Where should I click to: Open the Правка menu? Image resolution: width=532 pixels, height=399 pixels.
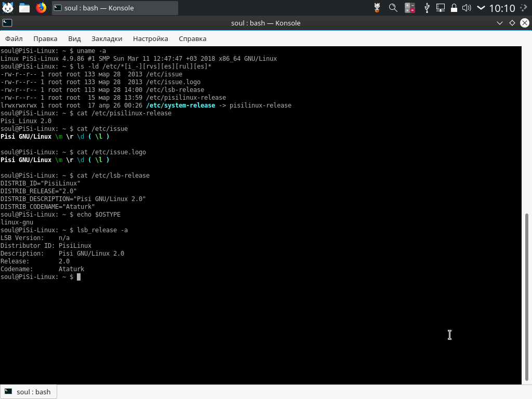tap(45, 38)
